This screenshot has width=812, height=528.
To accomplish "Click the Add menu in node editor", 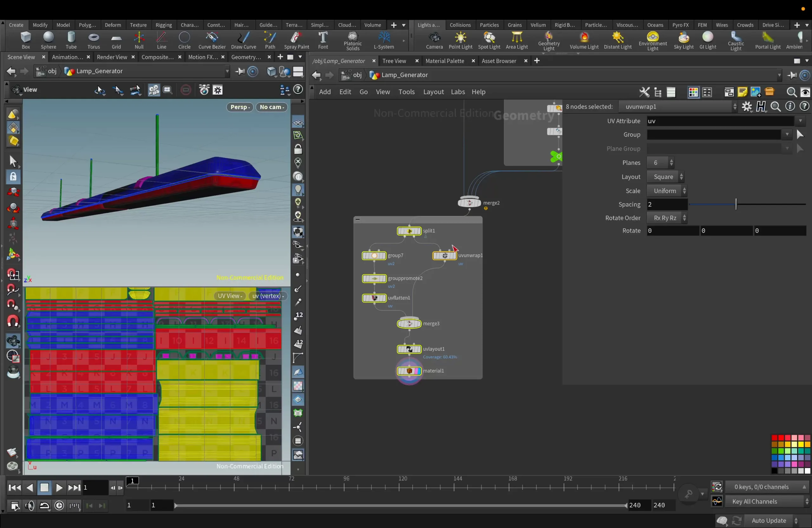I will 324,91.
